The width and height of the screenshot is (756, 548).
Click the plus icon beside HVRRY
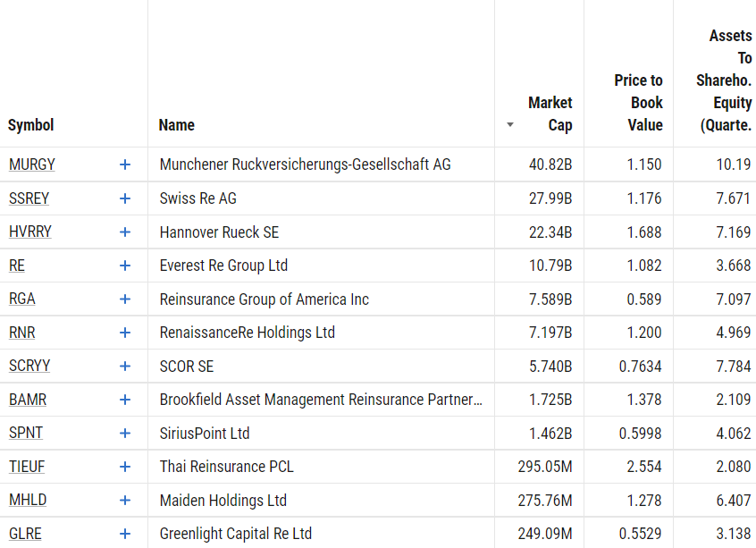(x=125, y=232)
